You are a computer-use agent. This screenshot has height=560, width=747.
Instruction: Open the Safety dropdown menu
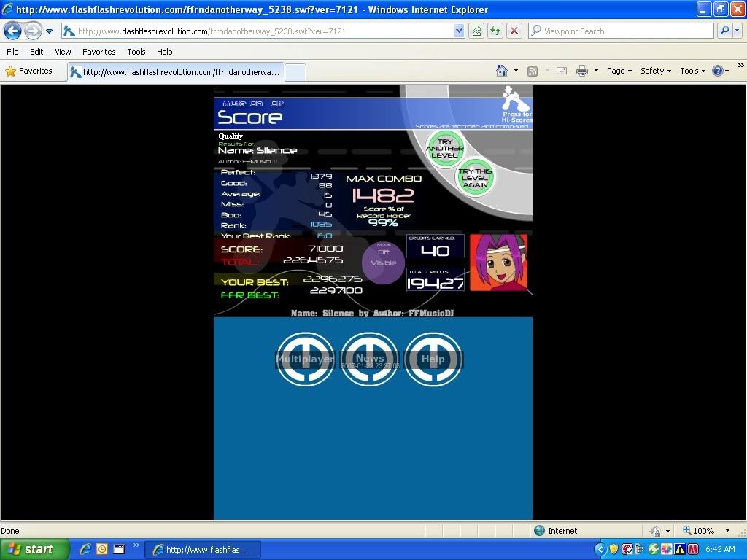pos(655,71)
